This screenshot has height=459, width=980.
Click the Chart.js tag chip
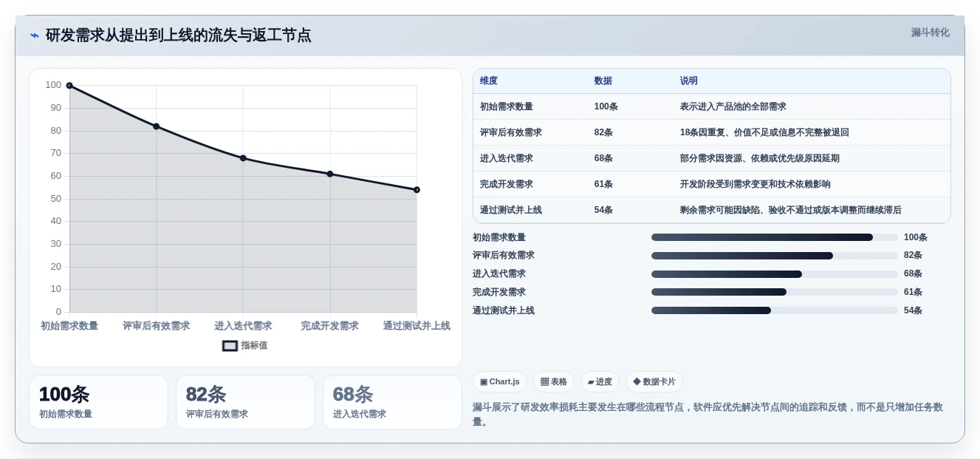click(500, 382)
